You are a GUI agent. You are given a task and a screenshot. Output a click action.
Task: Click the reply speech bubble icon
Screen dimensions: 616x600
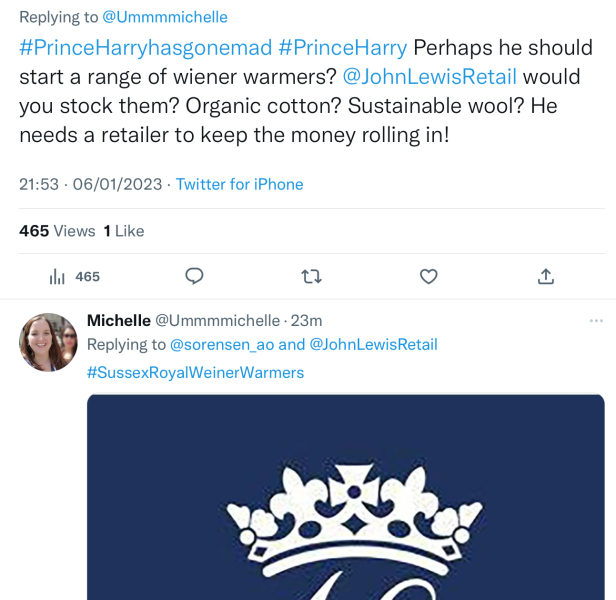195,276
